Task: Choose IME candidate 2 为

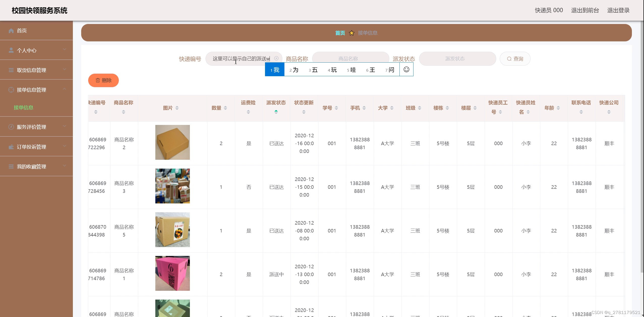Action: pyautogui.click(x=294, y=70)
